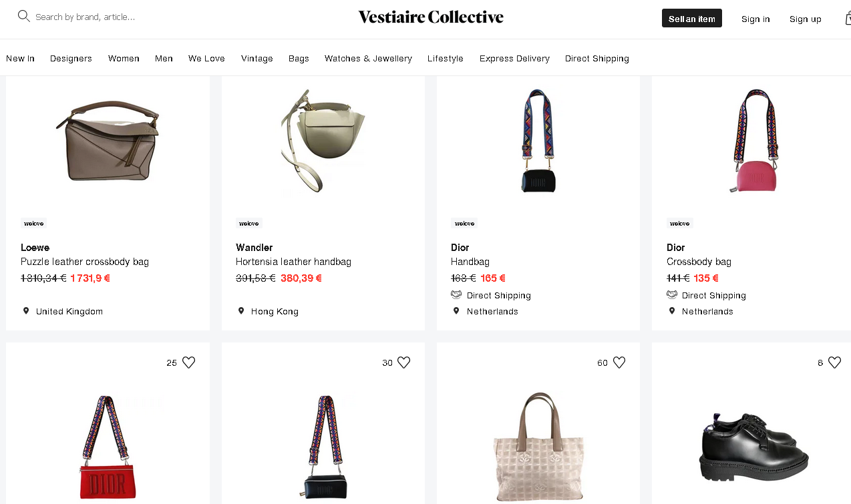Open the Wandler Hortensia leather handbag link
Screen dimensions: 851x504
coord(293,262)
